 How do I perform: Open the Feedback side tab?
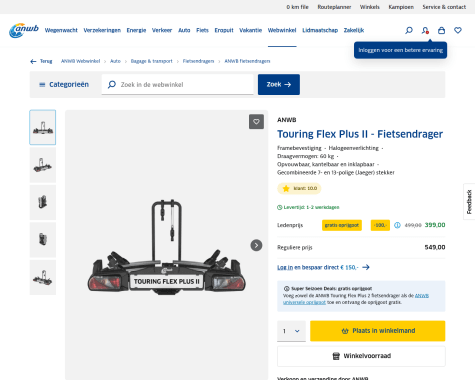[x=469, y=202]
